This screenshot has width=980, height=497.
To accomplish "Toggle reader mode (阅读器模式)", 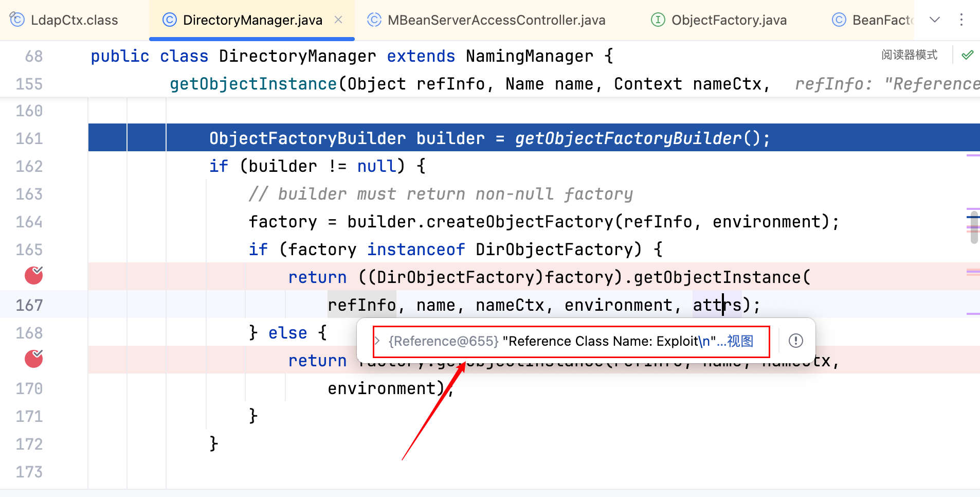I will pyautogui.click(x=909, y=55).
